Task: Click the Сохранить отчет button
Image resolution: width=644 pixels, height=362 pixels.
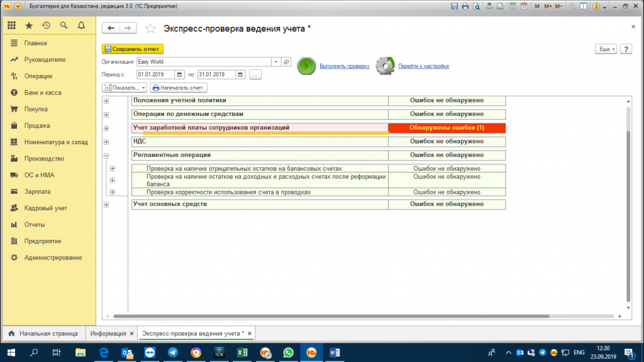Action: click(x=133, y=49)
